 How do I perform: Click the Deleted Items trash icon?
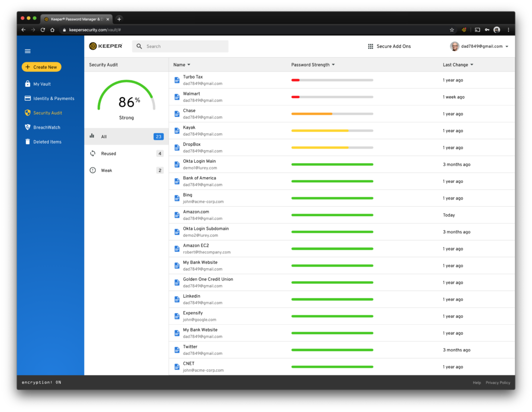pos(28,141)
